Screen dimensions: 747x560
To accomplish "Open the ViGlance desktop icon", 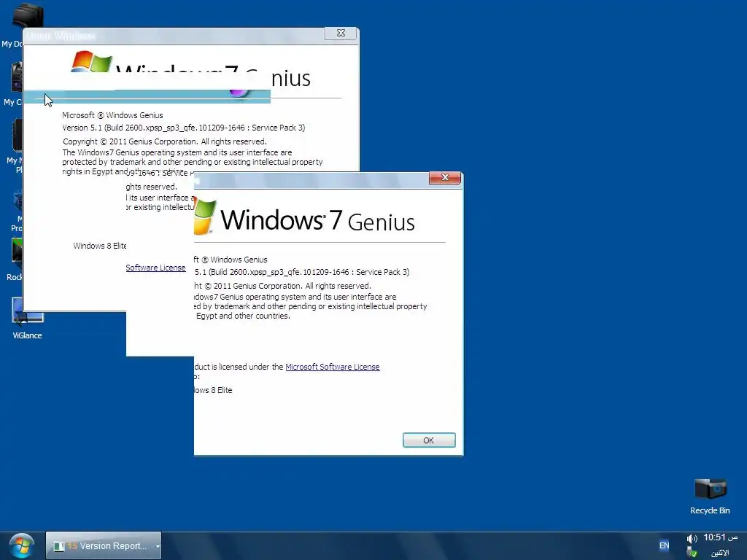I will click(x=27, y=318).
